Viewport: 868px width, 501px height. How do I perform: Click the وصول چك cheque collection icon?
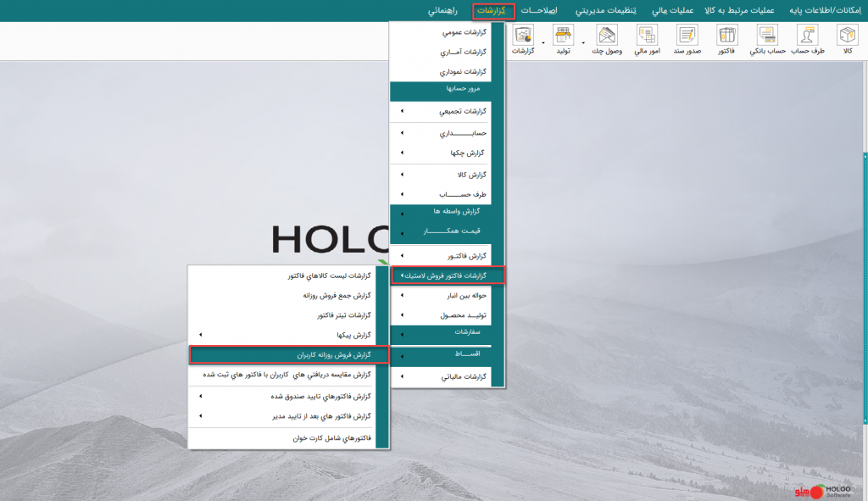[x=607, y=39]
